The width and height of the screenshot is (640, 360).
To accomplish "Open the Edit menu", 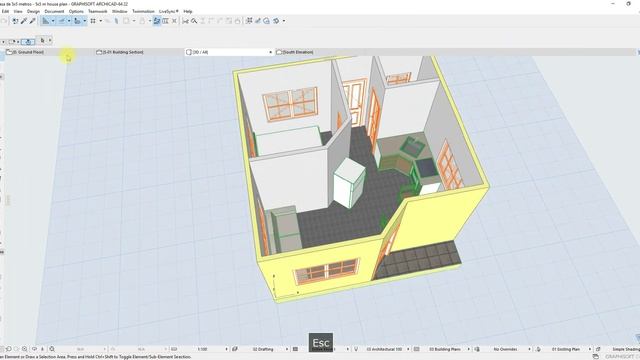I will click(5, 11).
